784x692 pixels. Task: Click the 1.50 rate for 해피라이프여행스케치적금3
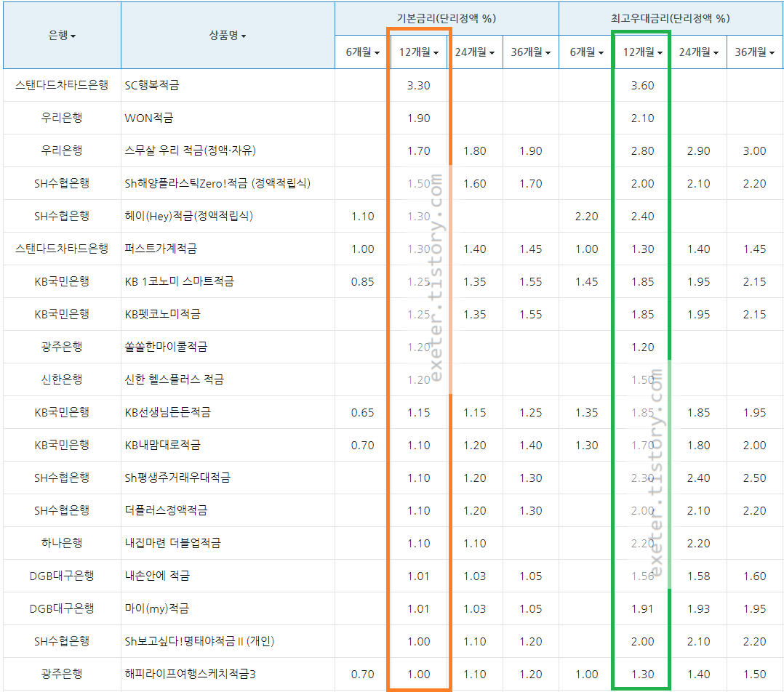[754, 675]
